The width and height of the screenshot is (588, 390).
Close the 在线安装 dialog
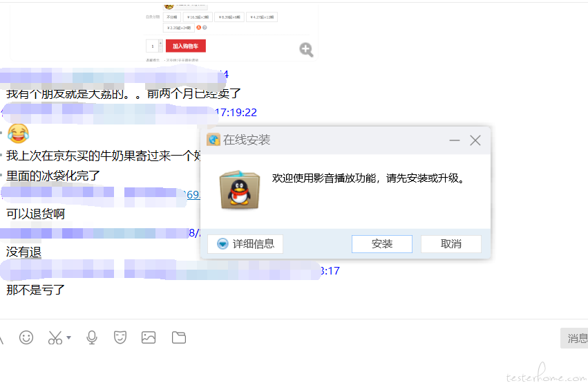pos(475,140)
